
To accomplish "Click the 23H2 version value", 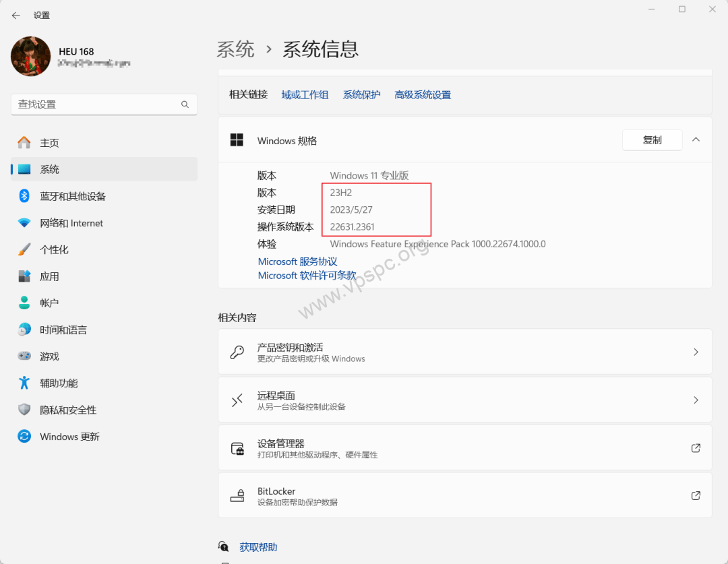I will pyautogui.click(x=341, y=192).
